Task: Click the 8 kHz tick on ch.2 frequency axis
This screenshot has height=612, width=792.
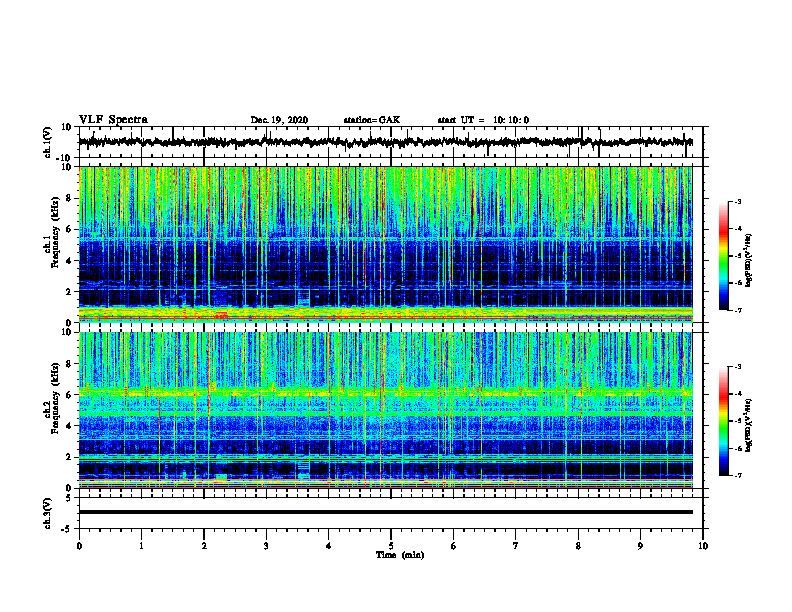Action: [x=69, y=364]
